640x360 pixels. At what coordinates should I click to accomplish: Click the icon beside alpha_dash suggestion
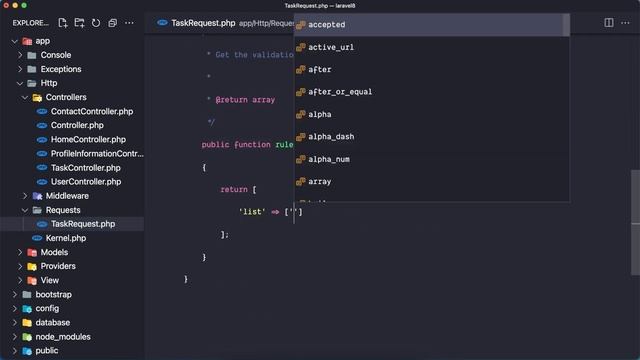pyautogui.click(x=301, y=137)
